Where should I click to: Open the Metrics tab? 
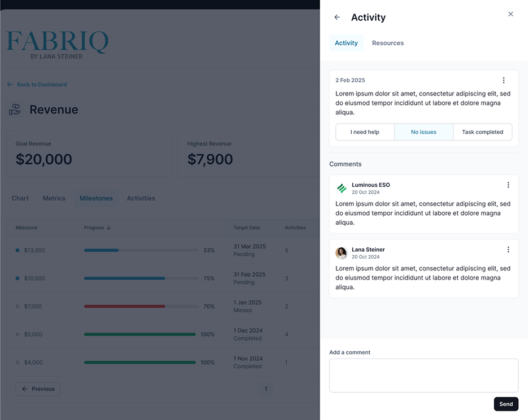54,198
